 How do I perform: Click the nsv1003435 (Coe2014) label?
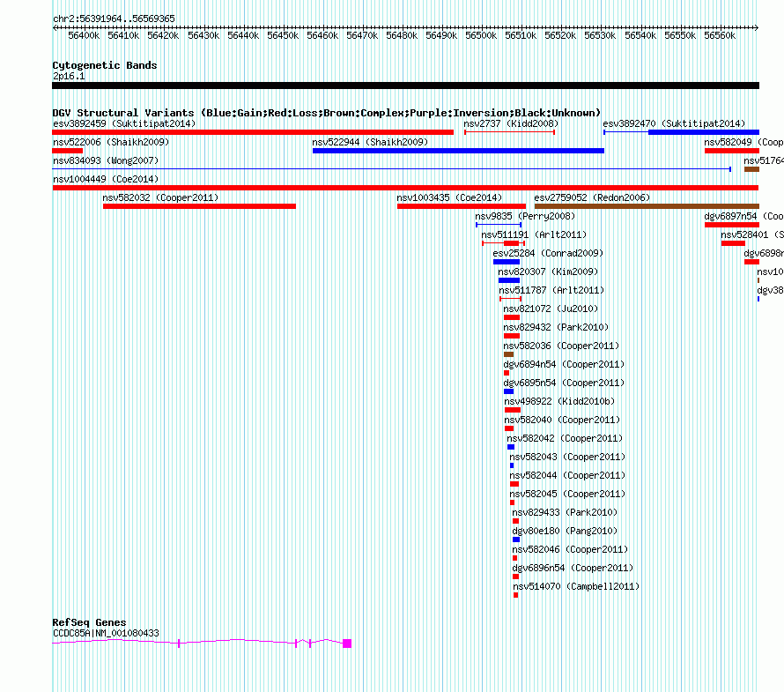(x=449, y=197)
